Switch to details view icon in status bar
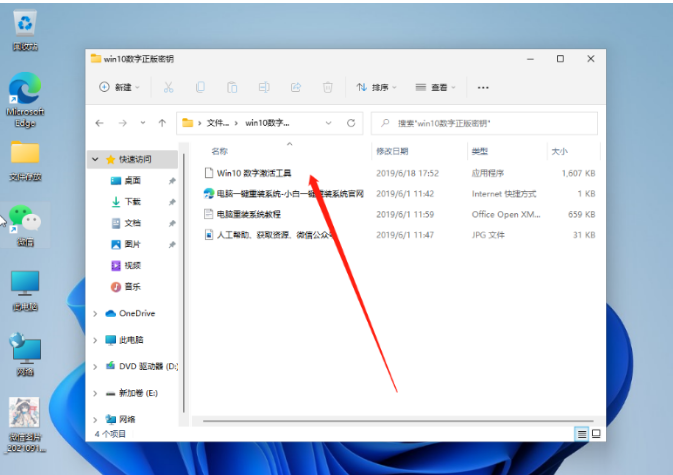Screen dimensions: 673x475 pyautogui.click(x=582, y=434)
